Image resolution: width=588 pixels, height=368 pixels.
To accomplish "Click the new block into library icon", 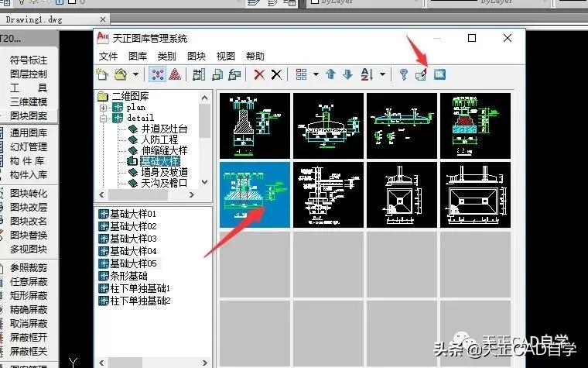I will click(x=217, y=74).
